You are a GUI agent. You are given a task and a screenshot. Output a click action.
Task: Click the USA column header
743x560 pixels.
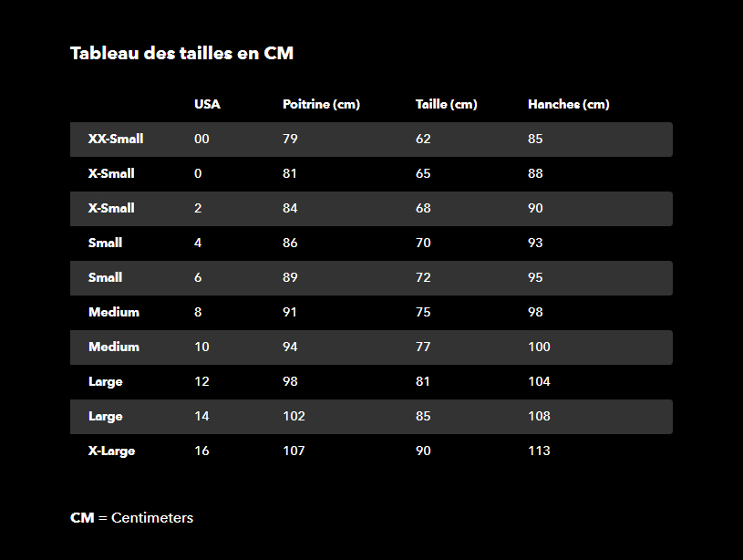[207, 104]
